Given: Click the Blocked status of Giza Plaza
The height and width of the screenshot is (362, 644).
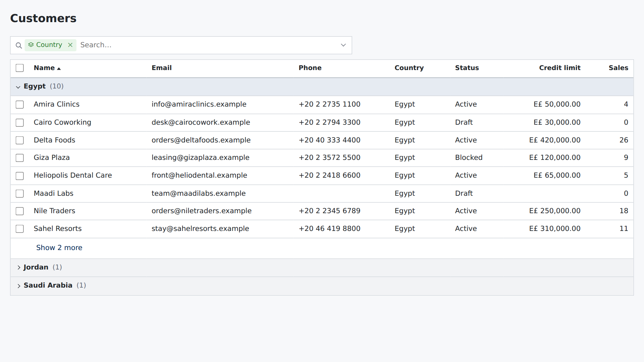Looking at the screenshot, I should (469, 158).
